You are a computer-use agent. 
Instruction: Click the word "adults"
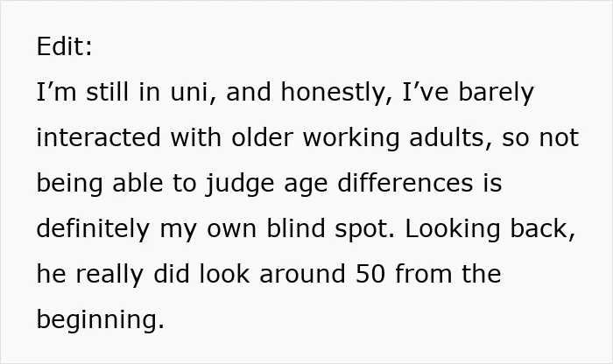click(447, 137)
